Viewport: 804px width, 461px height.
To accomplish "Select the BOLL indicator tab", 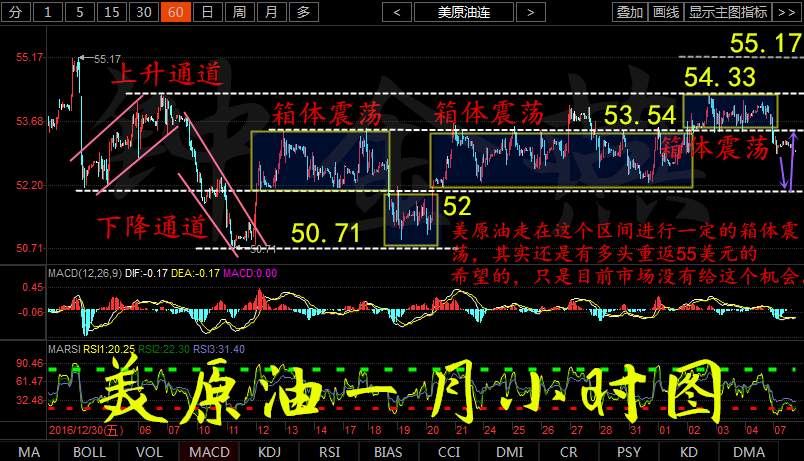I will coord(89,452).
